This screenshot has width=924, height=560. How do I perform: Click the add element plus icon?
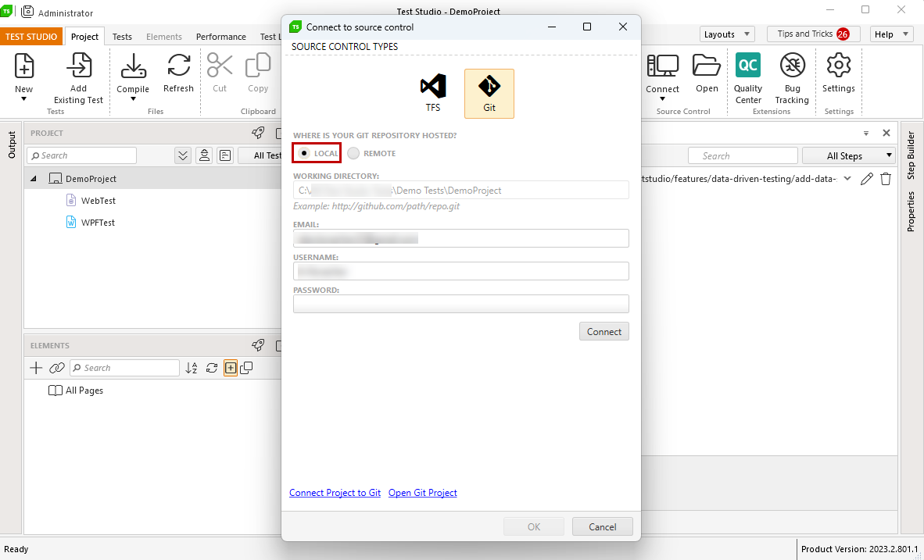(36, 368)
